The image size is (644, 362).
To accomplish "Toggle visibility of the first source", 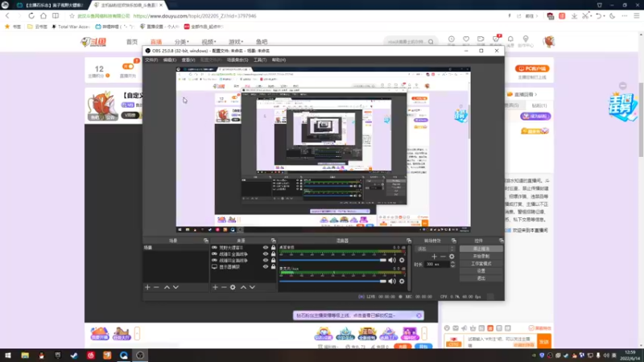I will click(266, 248).
